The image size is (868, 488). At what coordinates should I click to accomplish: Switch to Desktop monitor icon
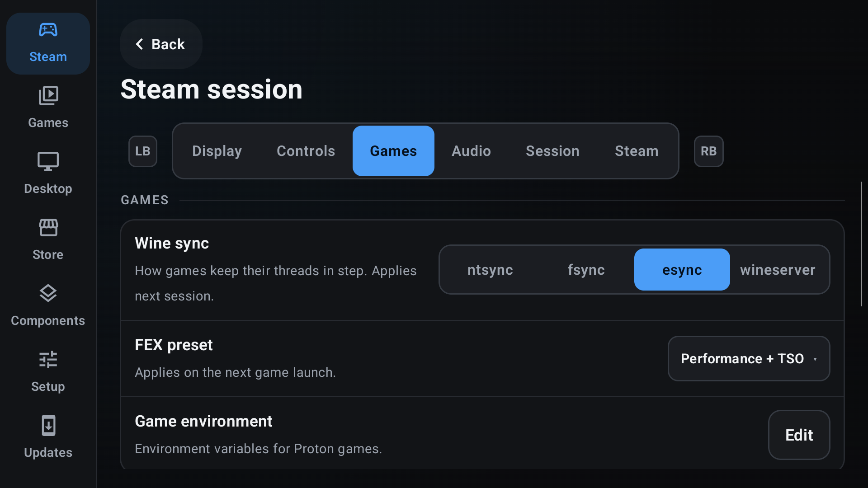pos(48,161)
